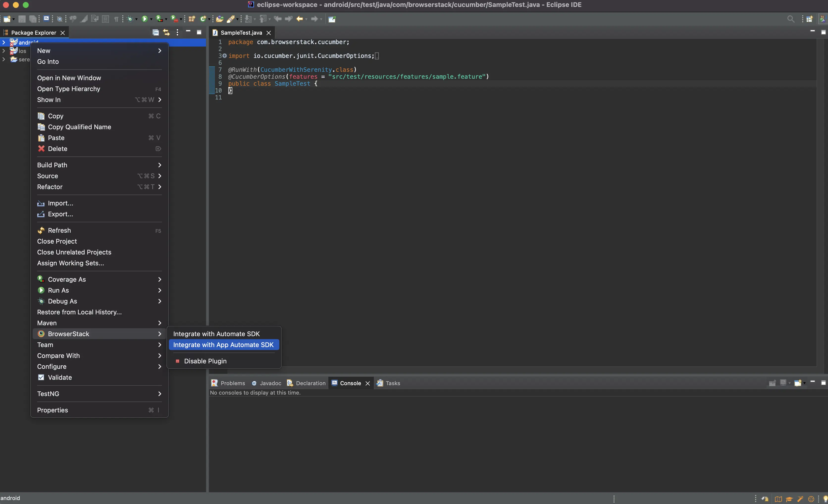Expand the ios project tree node
Screen dimensions: 828x504
[4, 51]
